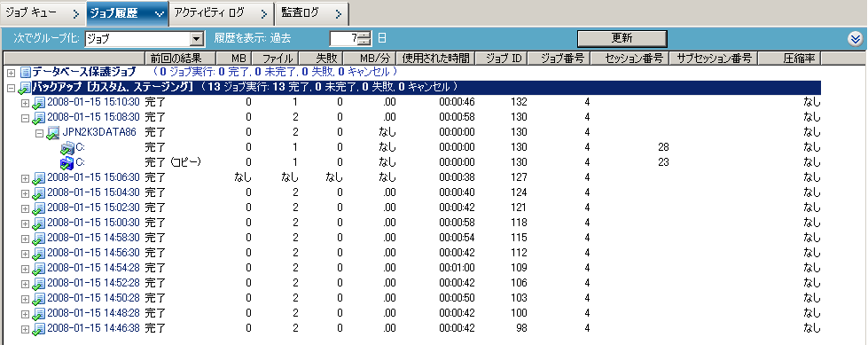The image size is (868, 345).
Task: Click the job icon for 2008-01-15 15:08:30
Action: point(39,118)
